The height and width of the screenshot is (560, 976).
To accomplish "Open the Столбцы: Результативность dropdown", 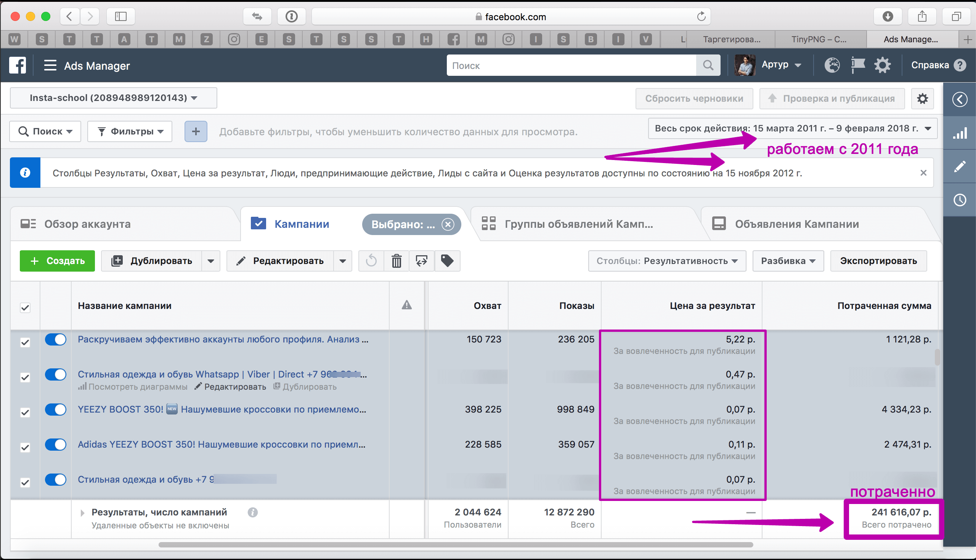I will 667,261.
